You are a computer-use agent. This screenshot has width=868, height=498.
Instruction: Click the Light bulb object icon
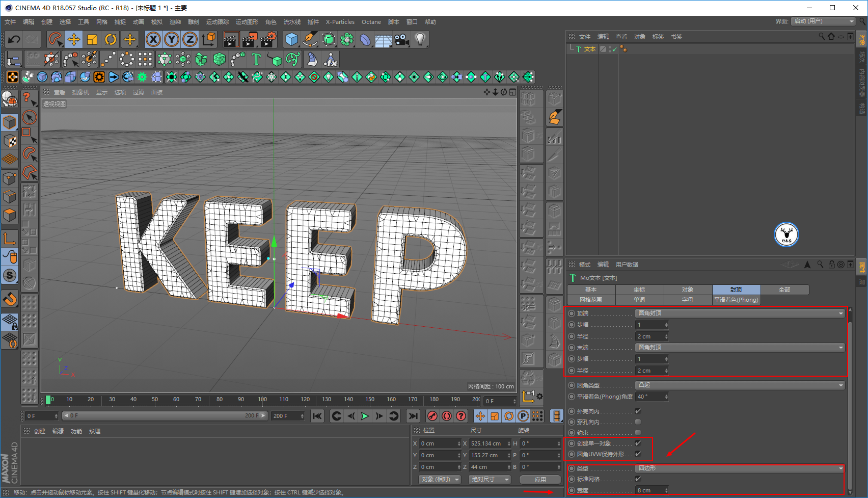tap(420, 39)
